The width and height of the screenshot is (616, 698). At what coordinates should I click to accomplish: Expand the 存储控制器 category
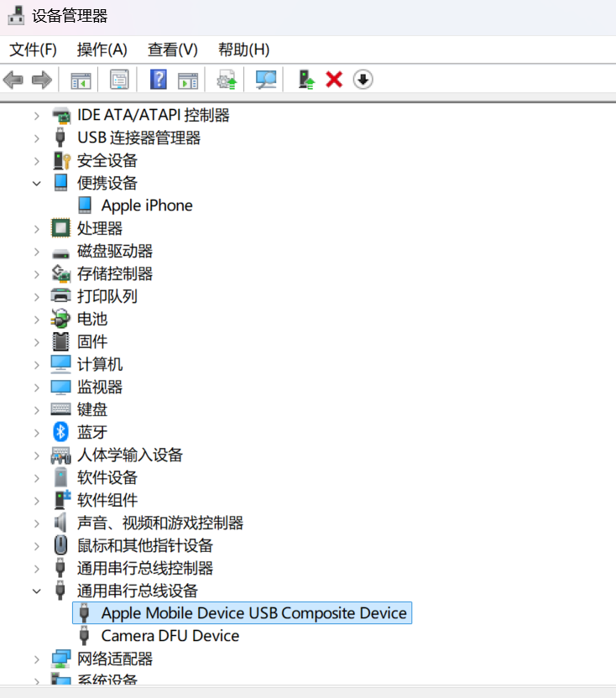37,273
